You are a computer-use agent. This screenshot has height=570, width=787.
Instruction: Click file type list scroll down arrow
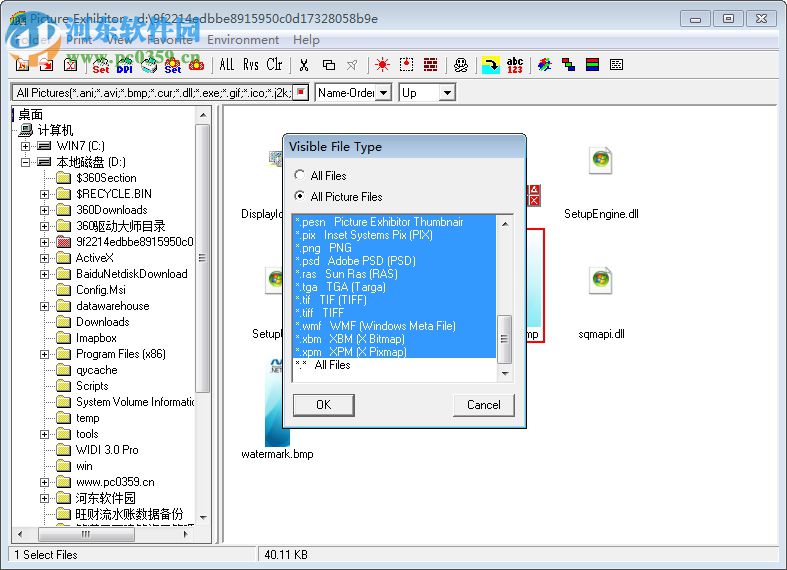(505, 373)
